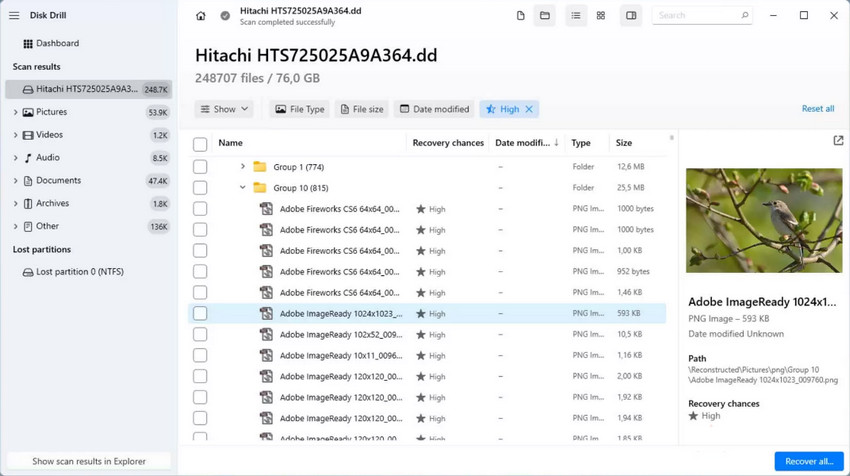Expand the Documents sidebar chevron
Image resolution: width=850 pixels, height=476 pixels.
(x=15, y=181)
